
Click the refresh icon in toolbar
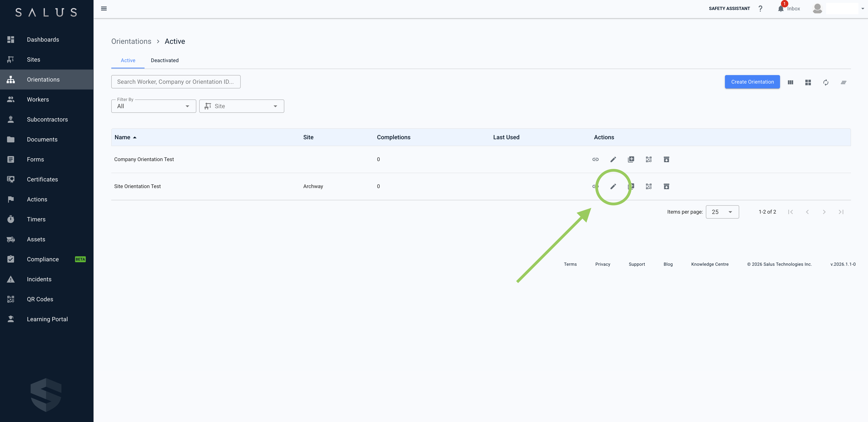coord(825,82)
